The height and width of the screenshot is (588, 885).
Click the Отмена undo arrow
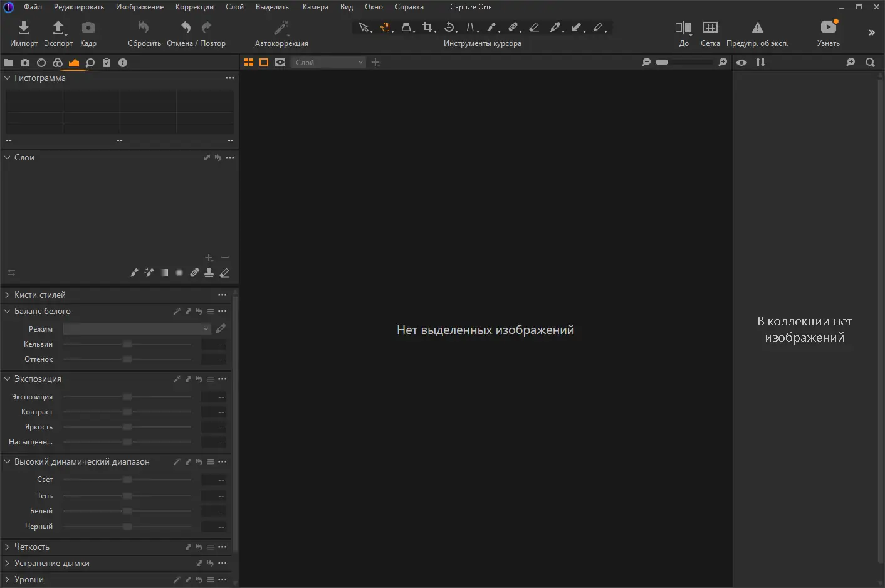[186, 28]
